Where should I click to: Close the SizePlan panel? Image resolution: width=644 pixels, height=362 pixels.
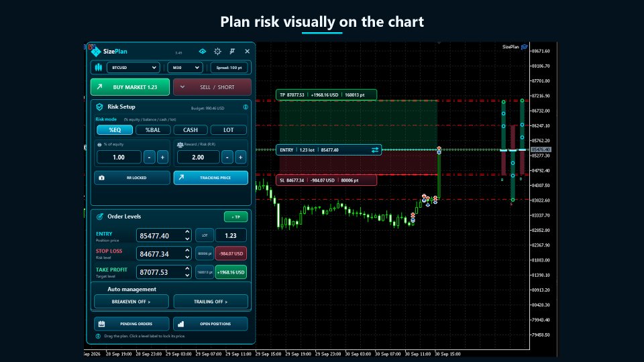click(248, 52)
